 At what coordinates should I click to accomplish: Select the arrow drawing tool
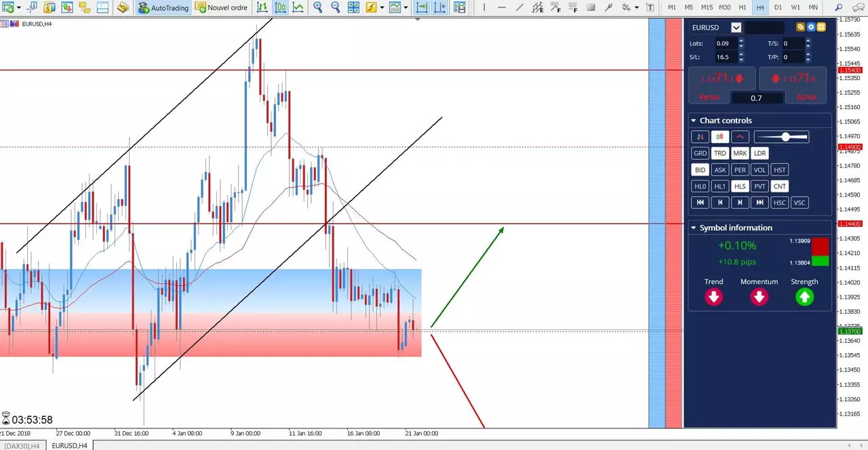pos(608,7)
